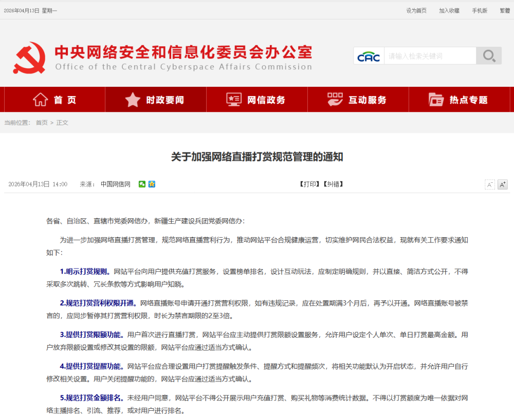Viewport: 514px width, 420px height.
Task: Click 设为首页 link at top
Action: [x=416, y=11]
